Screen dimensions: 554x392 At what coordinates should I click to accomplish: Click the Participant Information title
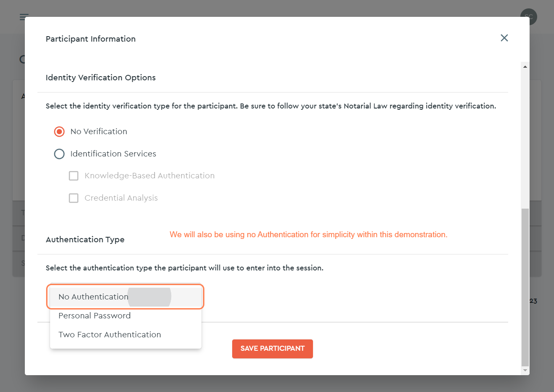[91, 39]
